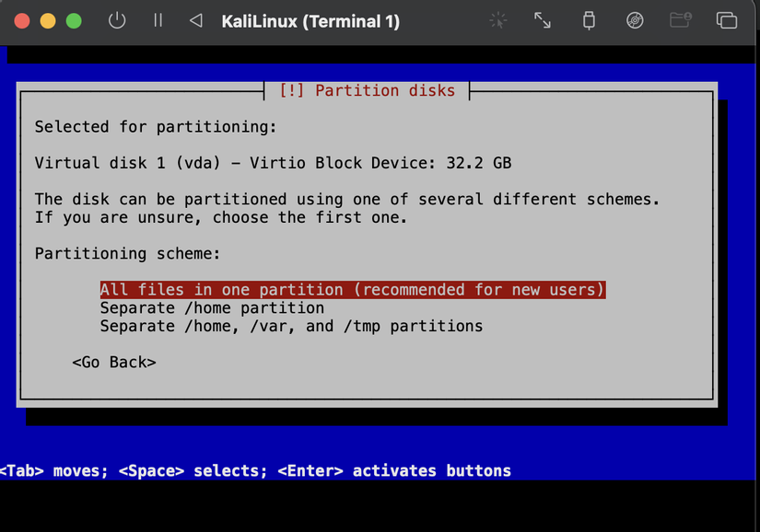Toggle mouse cursor capture icon
760x532 pixels.
tap(497, 21)
